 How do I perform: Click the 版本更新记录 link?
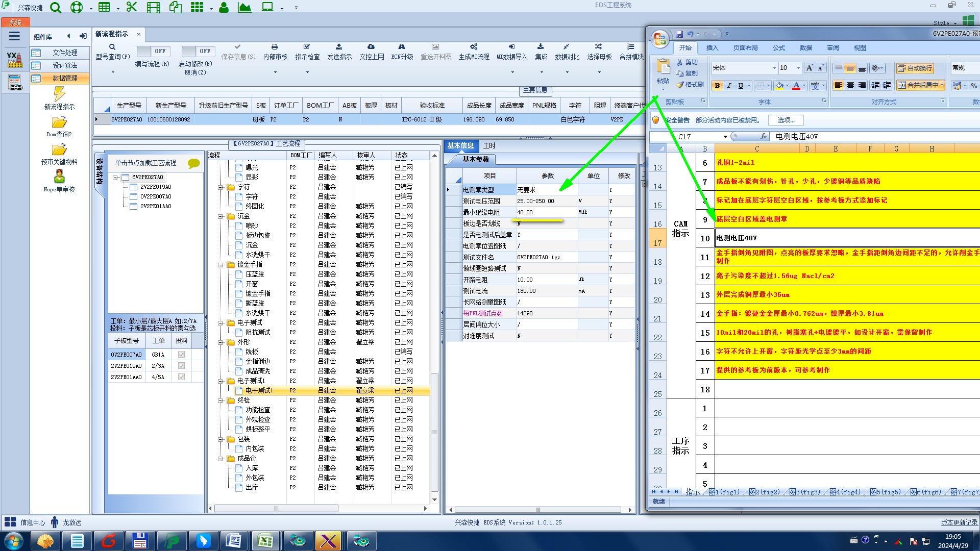tap(959, 522)
